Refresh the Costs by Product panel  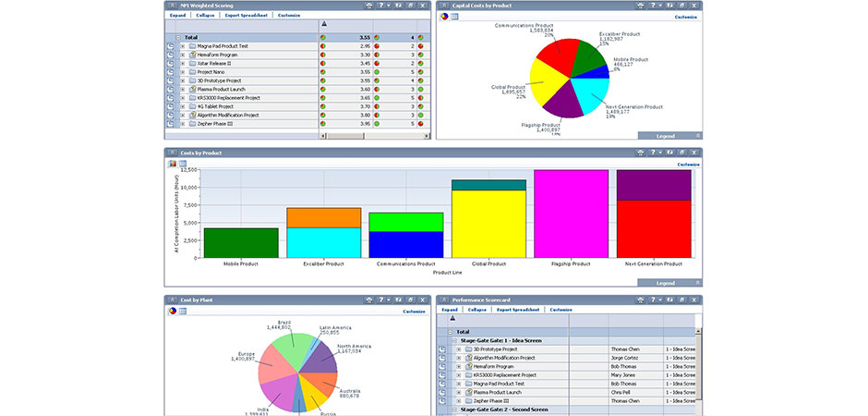[669, 153]
